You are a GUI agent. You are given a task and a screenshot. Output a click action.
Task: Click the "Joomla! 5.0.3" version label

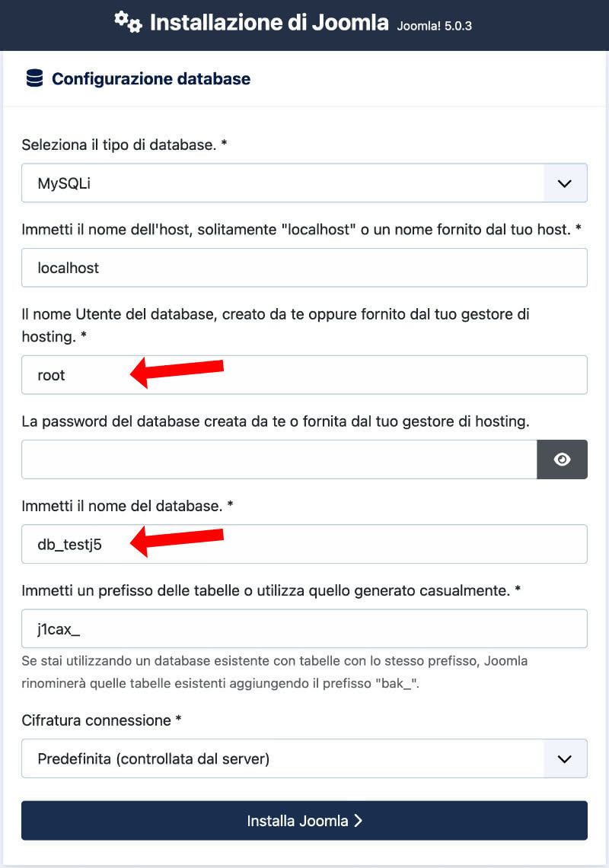(x=435, y=25)
